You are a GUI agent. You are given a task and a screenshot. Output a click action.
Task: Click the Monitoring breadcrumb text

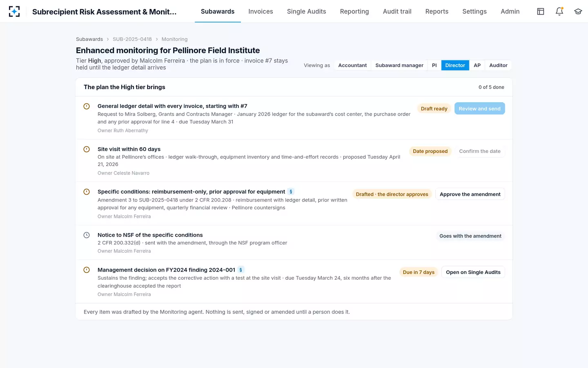click(174, 39)
